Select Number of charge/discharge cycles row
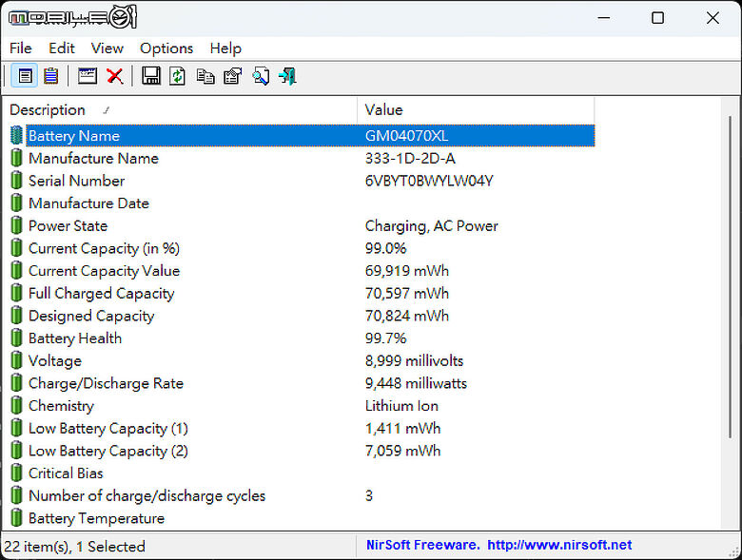Viewport: 742px width, 560px height. 303,495
